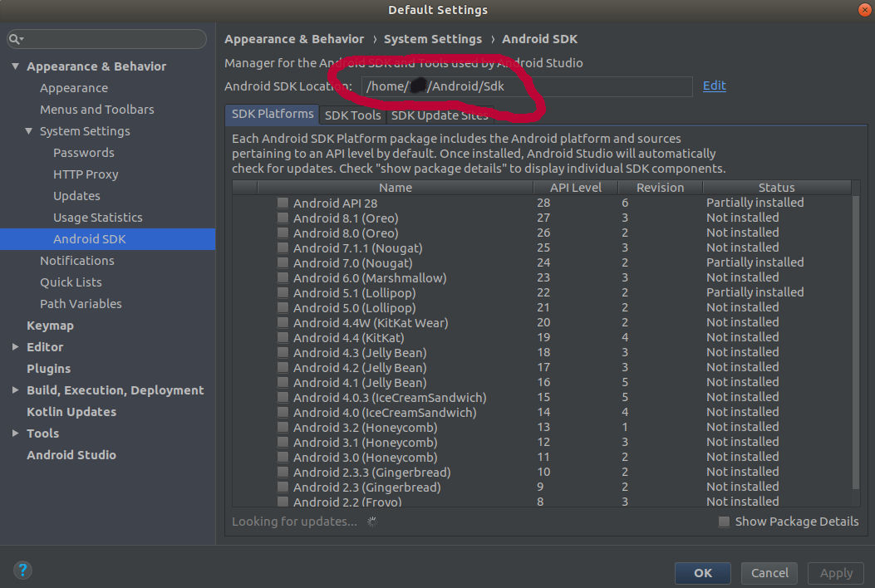Select Menus and Toolbars in the tree
875x588 pixels.
(97, 110)
